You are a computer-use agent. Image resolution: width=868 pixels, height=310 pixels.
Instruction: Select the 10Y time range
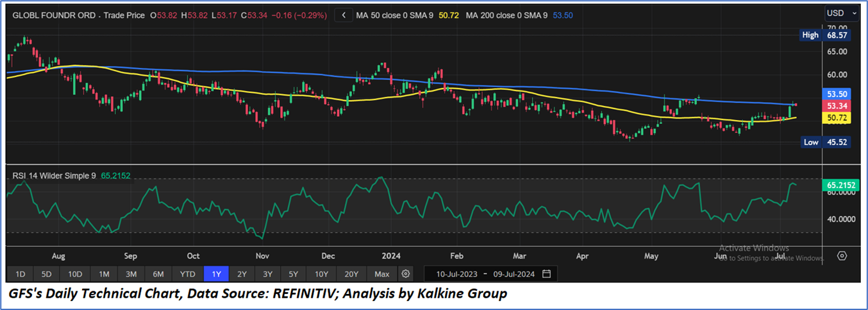pyautogui.click(x=321, y=274)
